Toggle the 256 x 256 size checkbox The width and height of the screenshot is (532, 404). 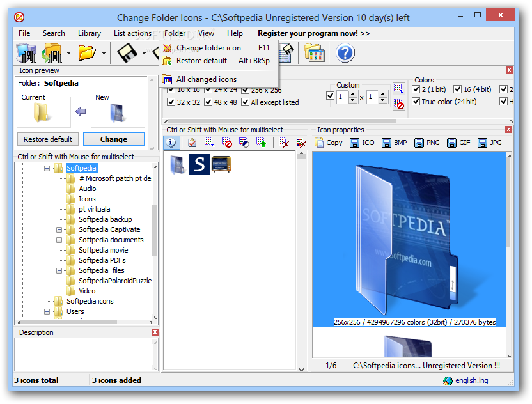pos(245,90)
